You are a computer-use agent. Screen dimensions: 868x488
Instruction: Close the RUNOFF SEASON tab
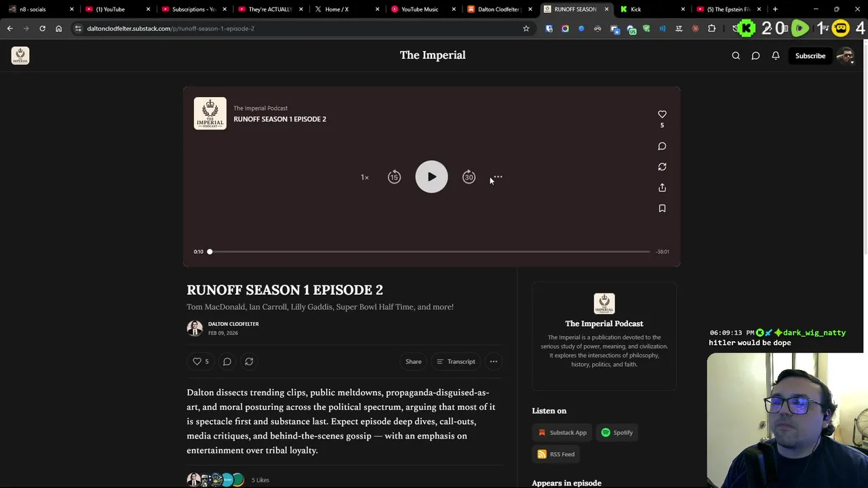point(606,9)
